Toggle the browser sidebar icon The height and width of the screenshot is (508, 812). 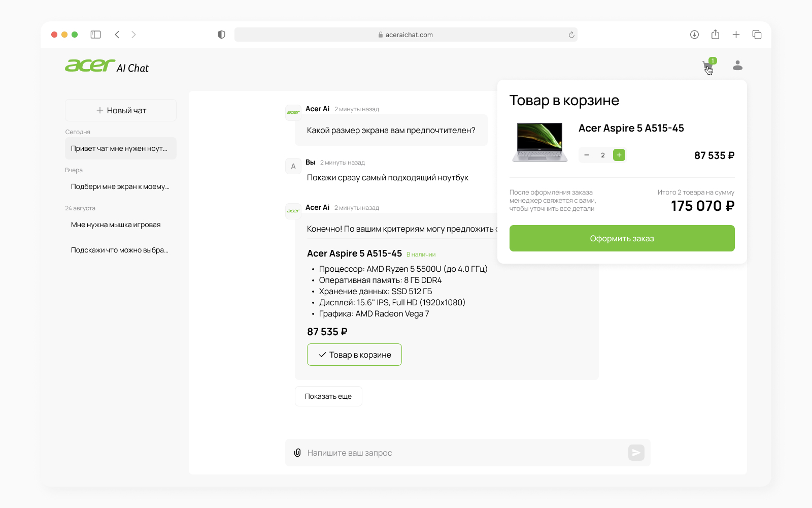pyautogui.click(x=95, y=35)
